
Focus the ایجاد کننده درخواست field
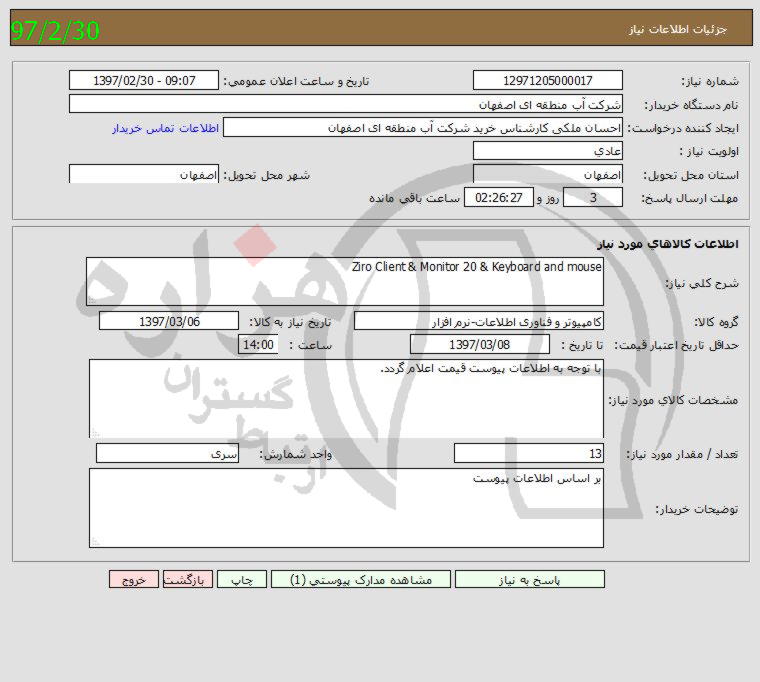tap(422, 128)
